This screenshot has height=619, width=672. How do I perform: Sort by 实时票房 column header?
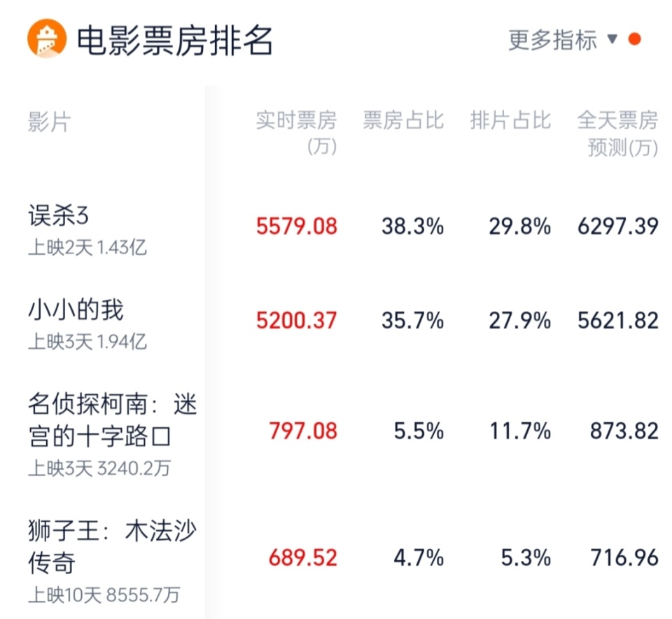(297, 133)
